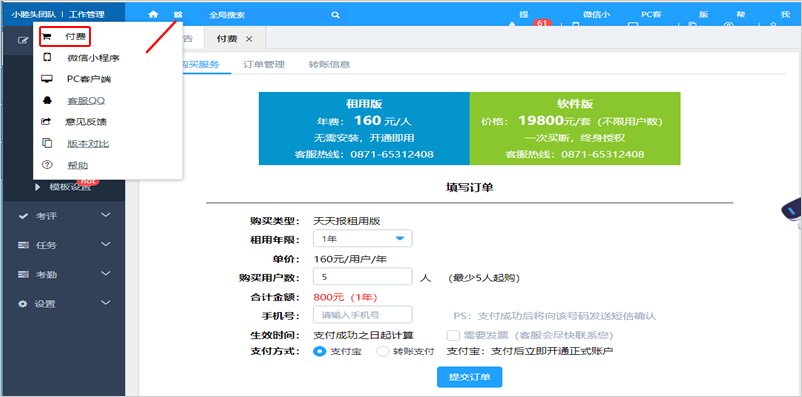802x397 pixels.
Task: Choose the green 软件版 plan card
Action: 575,128
